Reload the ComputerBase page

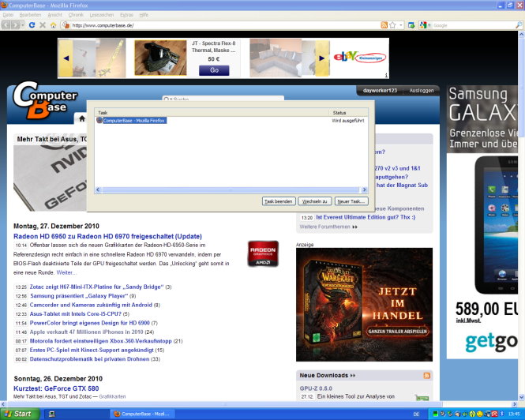click(32, 25)
